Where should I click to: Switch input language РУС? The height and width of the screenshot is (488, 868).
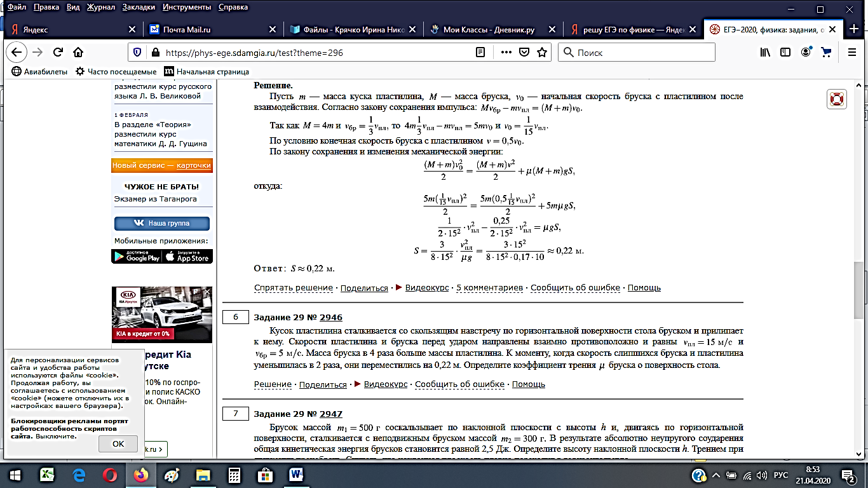(782, 475)
